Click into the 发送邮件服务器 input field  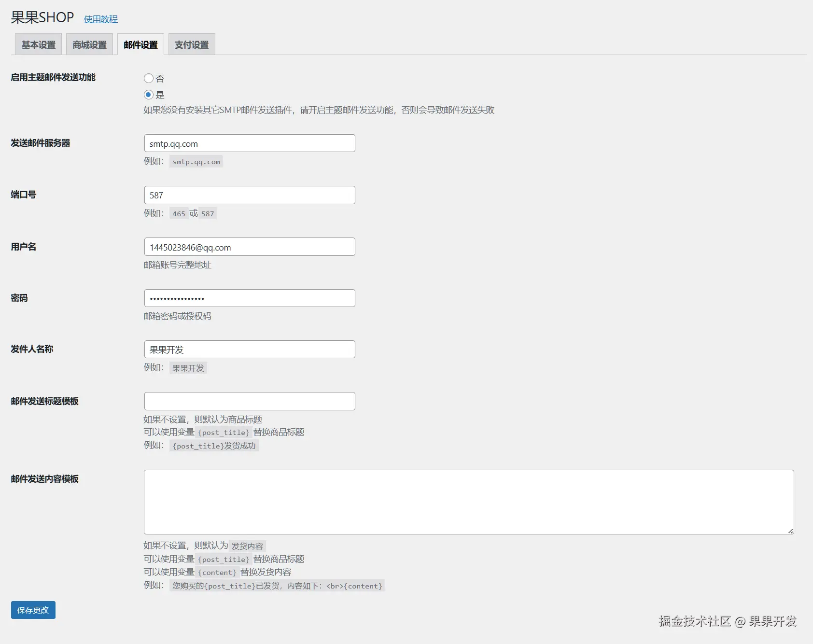[x=249, y=143]
